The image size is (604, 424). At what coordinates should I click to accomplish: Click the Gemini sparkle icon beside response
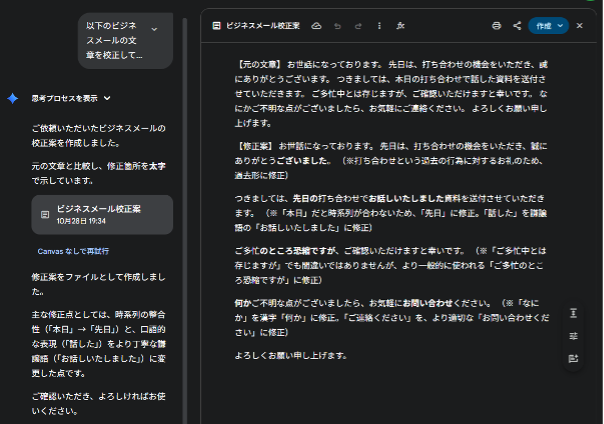[x=13, y=98]
